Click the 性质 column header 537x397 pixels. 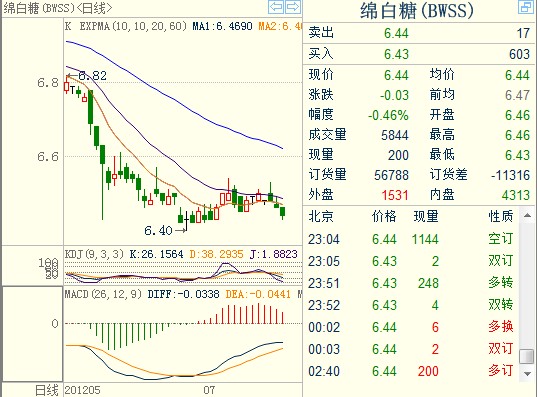(501, 216)
